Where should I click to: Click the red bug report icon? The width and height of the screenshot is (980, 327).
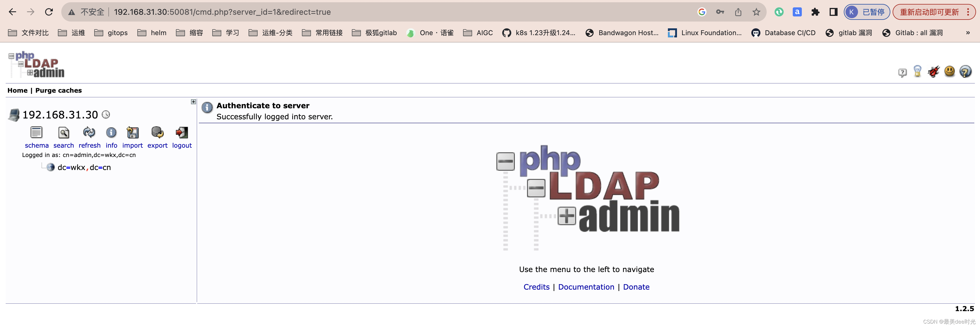pos(933,71)
